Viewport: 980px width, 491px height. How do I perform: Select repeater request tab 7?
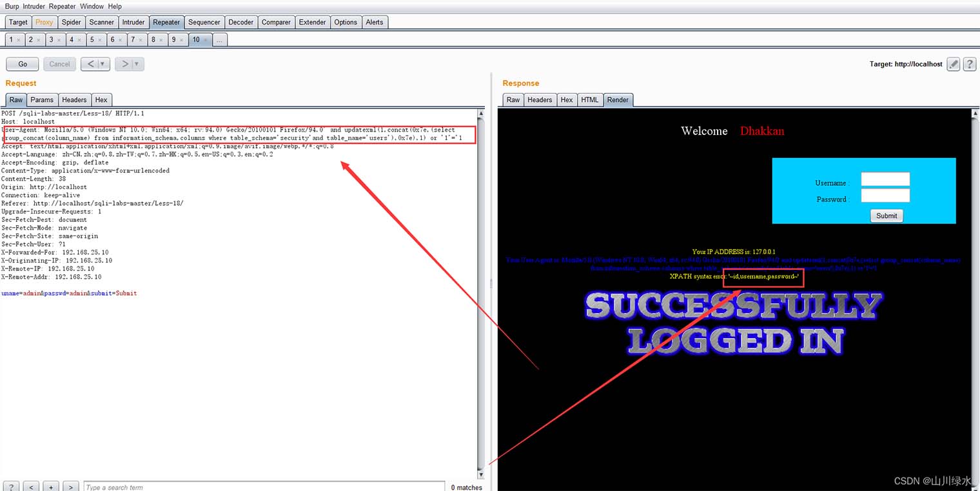[136, 40]
